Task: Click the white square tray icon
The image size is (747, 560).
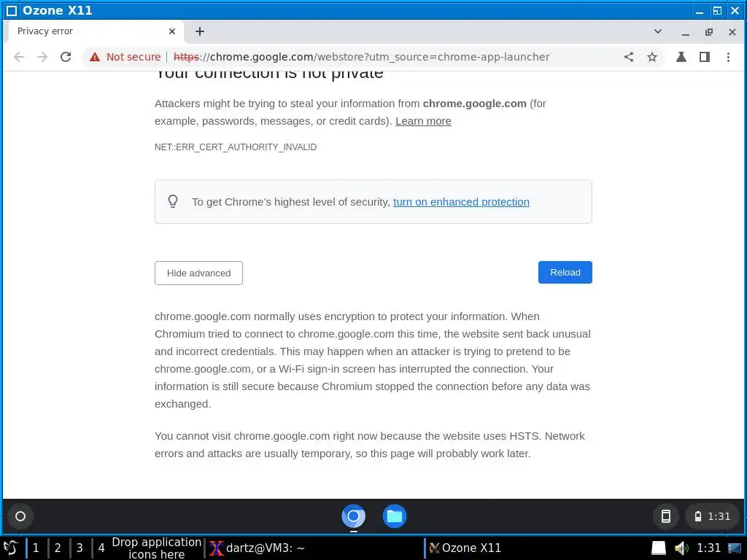Action: [x=659, y=548]
